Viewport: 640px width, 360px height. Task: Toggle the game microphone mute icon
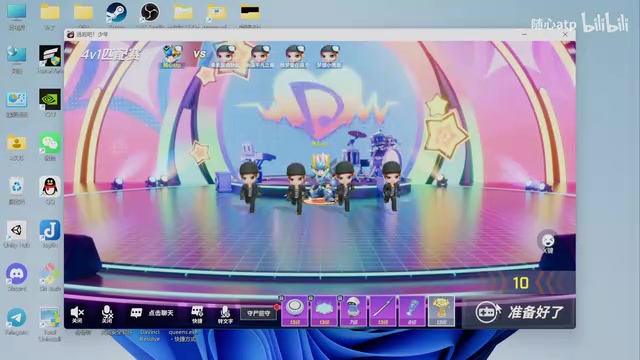pyautogui.click(x=107, y=313)
